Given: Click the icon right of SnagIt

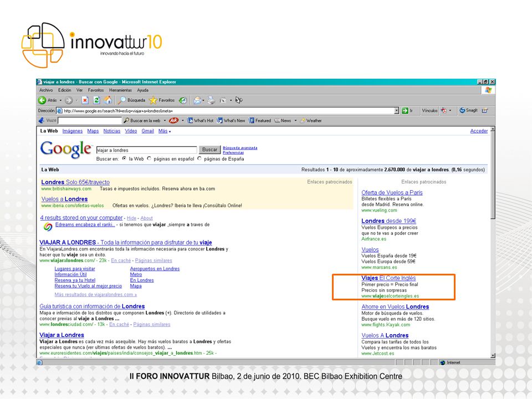Looking at the screenshot, I should tap(484, 110).
